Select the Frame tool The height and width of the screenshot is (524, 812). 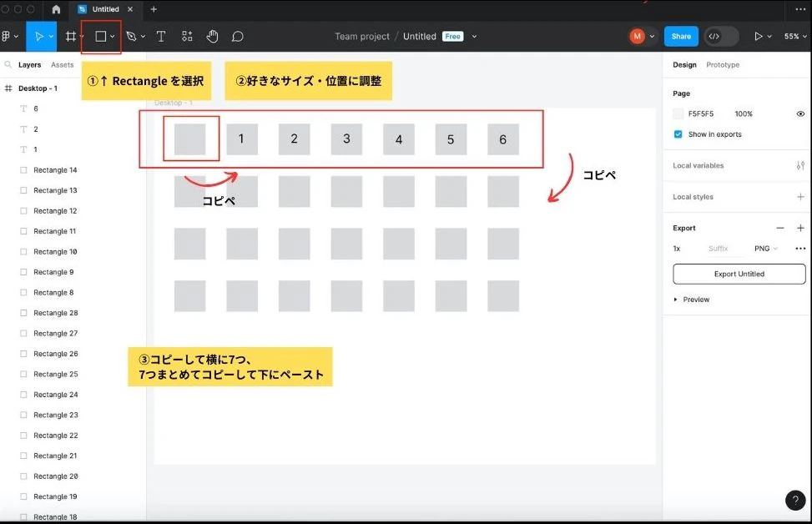point(71,36)
